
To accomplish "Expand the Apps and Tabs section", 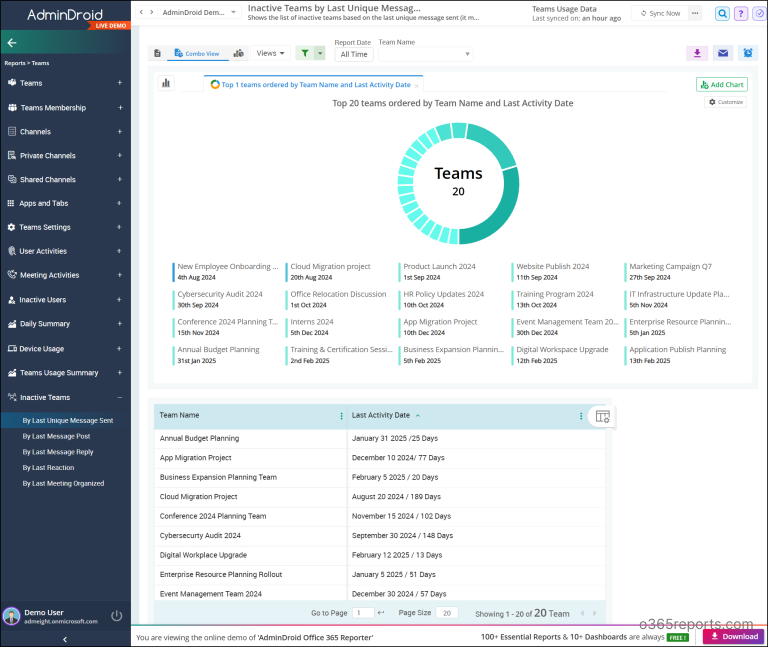I will click(x=119, y=203).
